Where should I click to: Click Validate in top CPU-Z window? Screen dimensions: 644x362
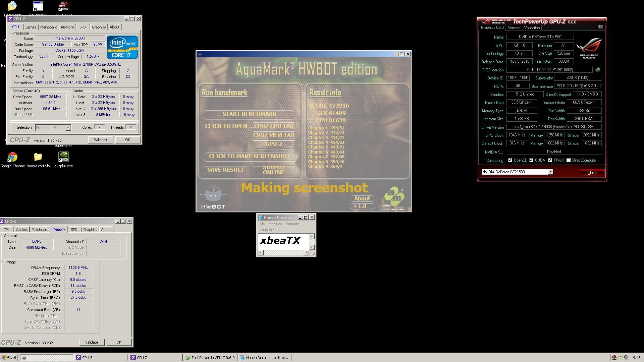point(100,140)
